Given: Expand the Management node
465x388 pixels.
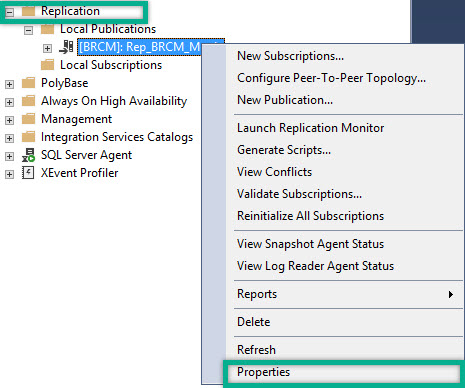Looking at the screenshot, I should [9, 120].
